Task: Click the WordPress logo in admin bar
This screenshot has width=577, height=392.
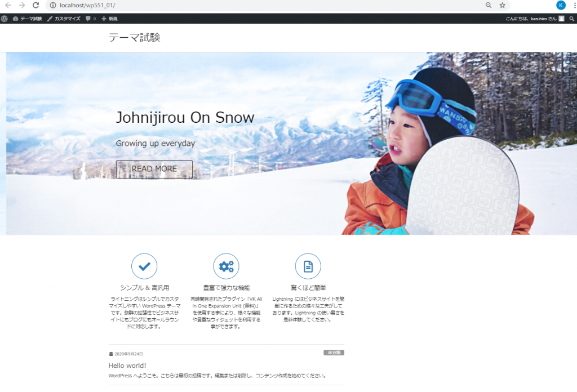Action: point(5,19)
